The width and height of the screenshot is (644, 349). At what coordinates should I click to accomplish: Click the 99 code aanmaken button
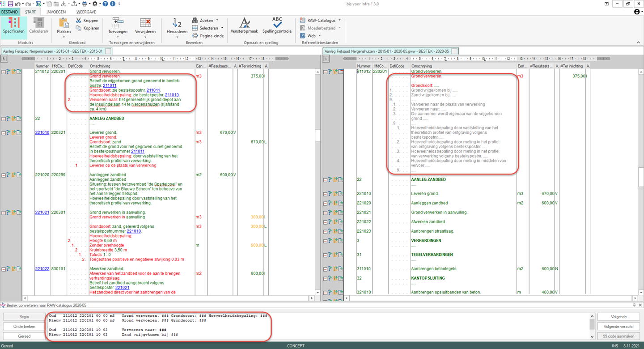click(x=619, y=336)
